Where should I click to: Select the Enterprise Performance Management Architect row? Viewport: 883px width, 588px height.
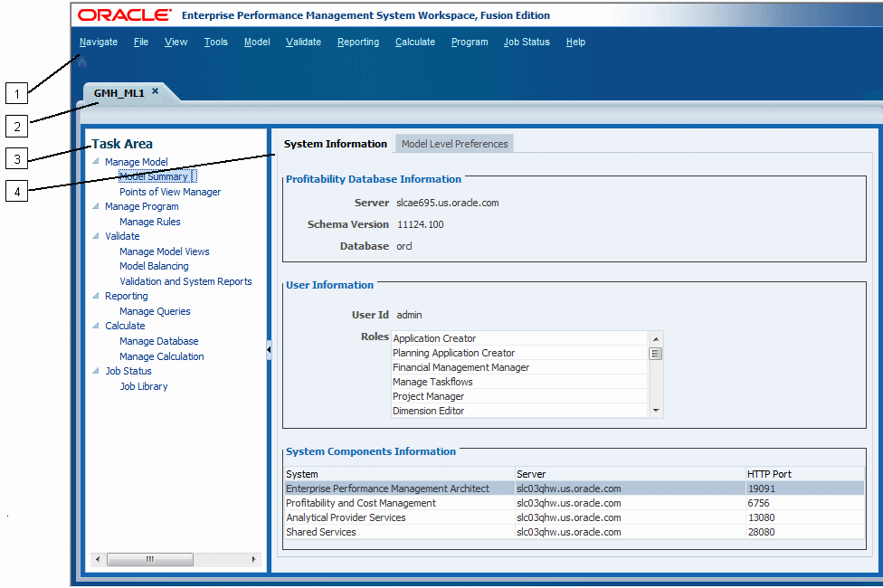point(574,488)
